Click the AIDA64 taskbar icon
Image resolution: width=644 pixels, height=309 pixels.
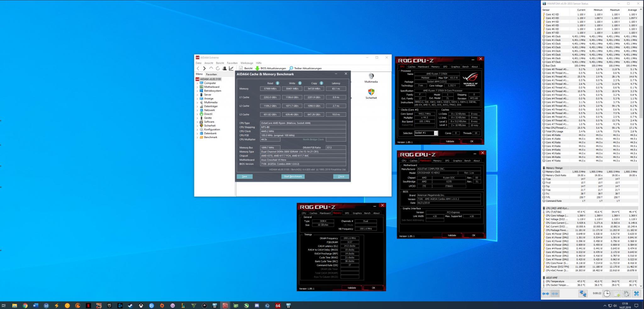278,305
